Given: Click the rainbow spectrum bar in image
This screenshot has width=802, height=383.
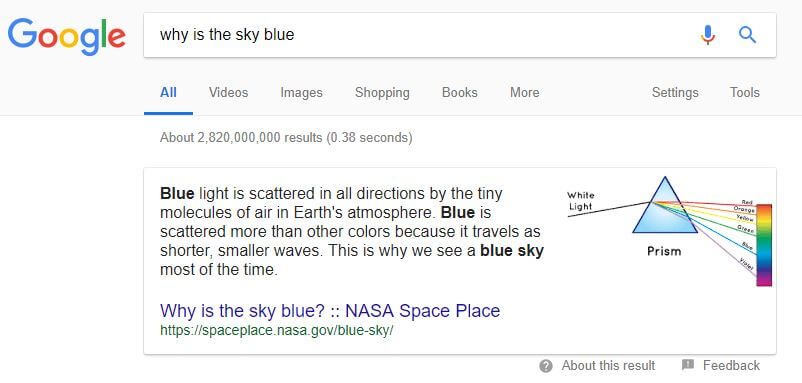Looking at the screenshot, I should (x=764, y=245).
